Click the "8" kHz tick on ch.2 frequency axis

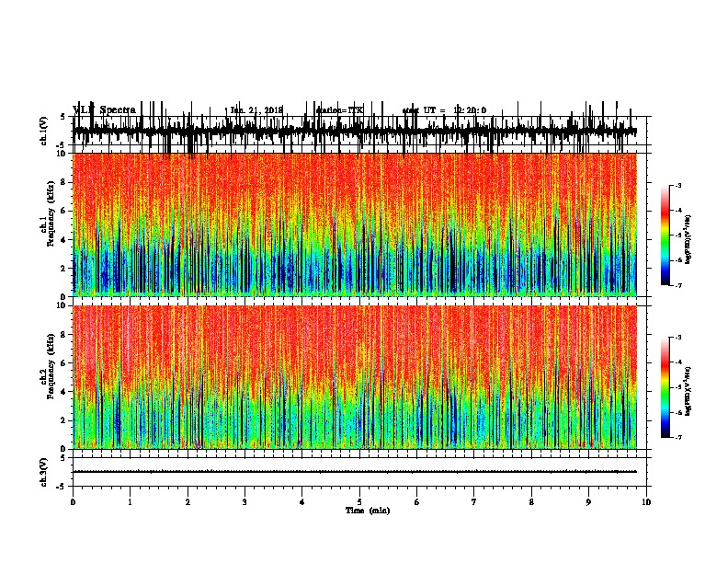[63, 335]
